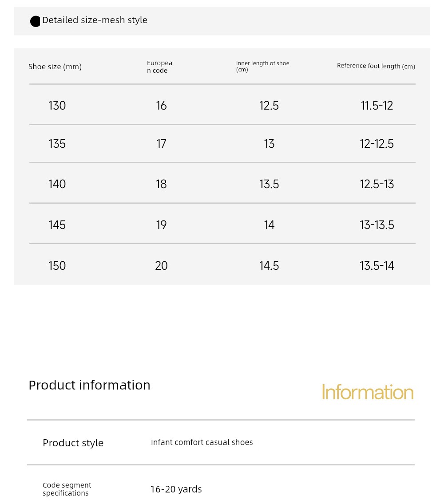The height and width of the screenshot is (504, 444).
Task: Select inner length 13.5 value
Action: pyautogui.click(x=269, y=184)
